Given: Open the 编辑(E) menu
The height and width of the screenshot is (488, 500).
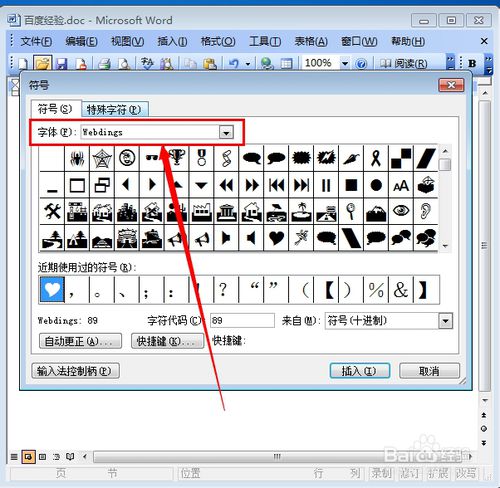Looking at the screenshot, I should (81, 42).
